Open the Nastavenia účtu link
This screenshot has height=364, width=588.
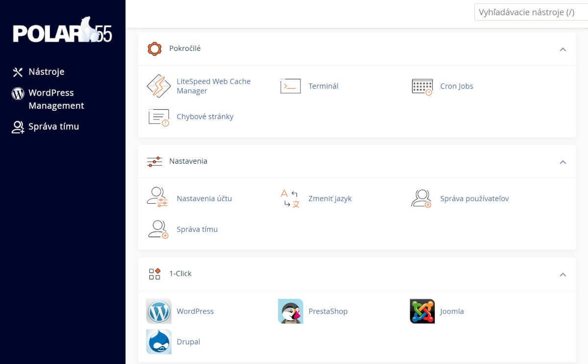tap(204, 199)
